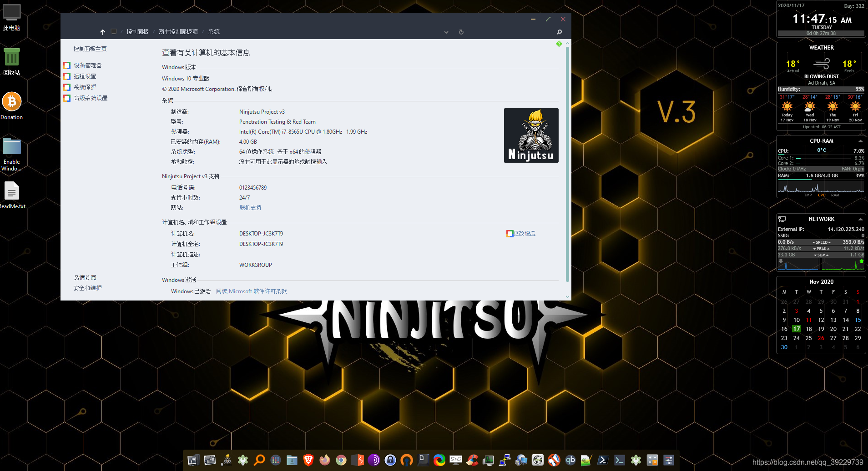Image resolution: width=868 pixels, height=471 pixels.
Task: Click the PEAK label in network widget
Action: click(822, 249)
